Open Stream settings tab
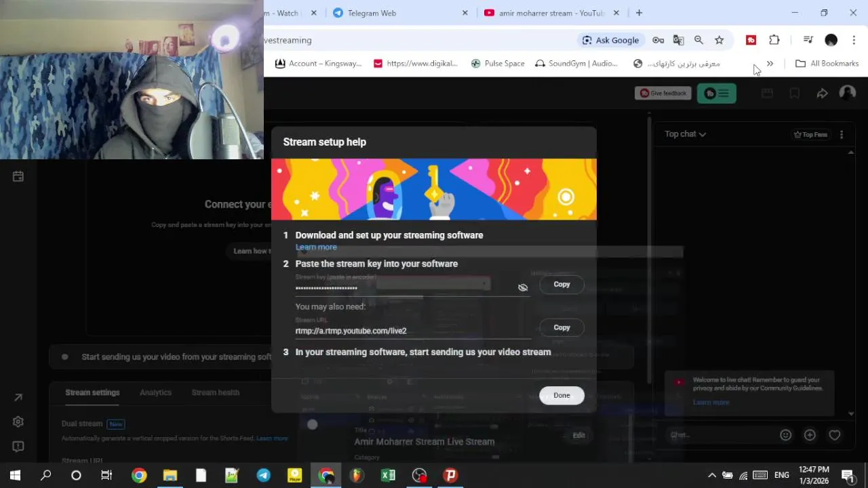The image size is (868, 488). click(92, 392)
